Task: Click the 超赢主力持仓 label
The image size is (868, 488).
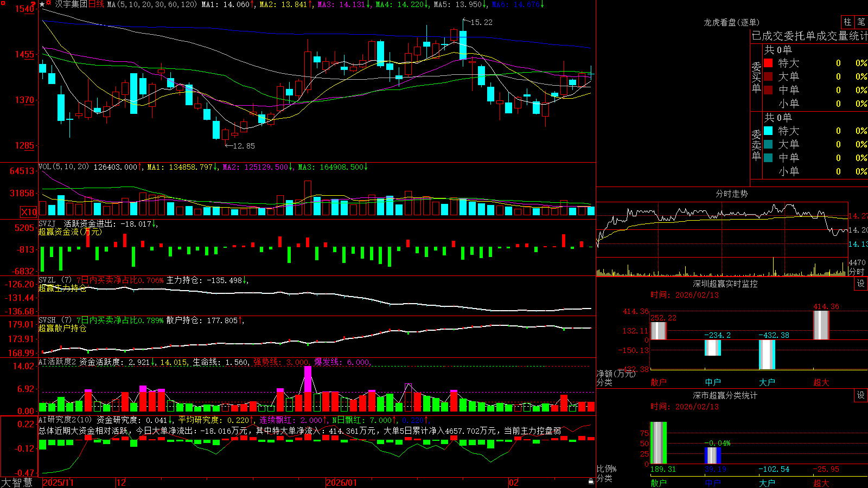Action: (x=62, y=288)
